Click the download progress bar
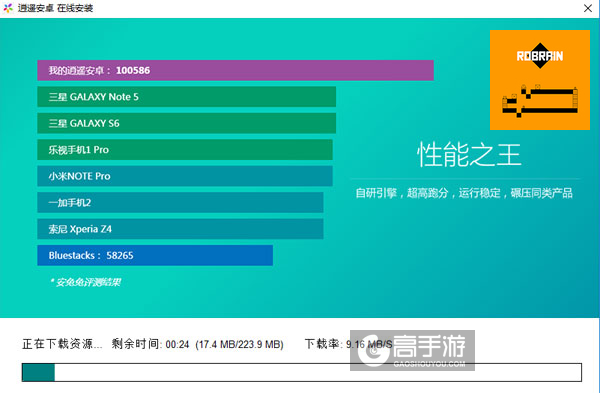This screenshot has width=600, height=393. pos(302,372)
